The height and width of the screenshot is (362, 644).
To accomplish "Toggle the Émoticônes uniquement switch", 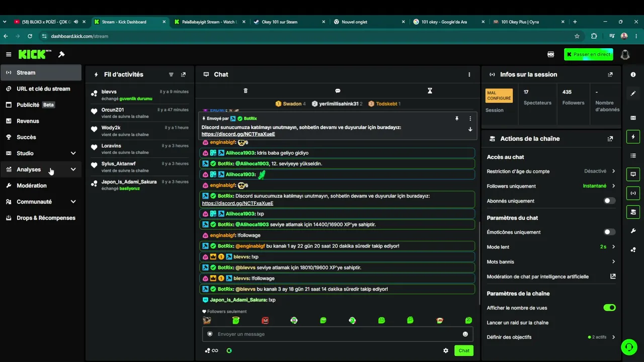I will (609, 232).
